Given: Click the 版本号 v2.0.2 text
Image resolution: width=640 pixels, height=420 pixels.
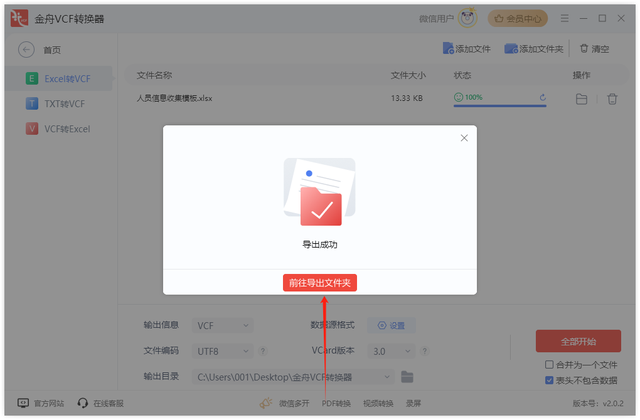Looking at the screenshot, I should pos(598,403).
